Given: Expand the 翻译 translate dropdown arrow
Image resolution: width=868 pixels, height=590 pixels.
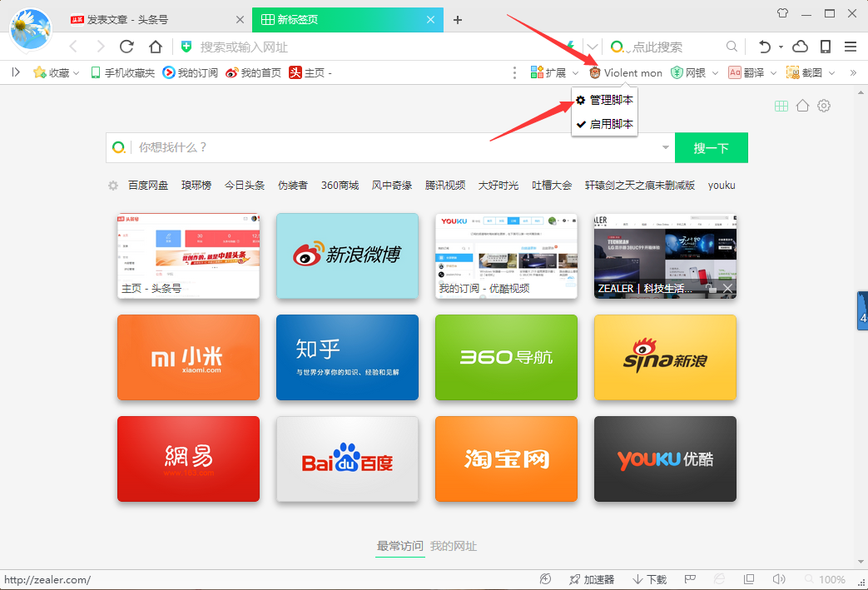Looking at the screenshot, I should tap(773, 73).
